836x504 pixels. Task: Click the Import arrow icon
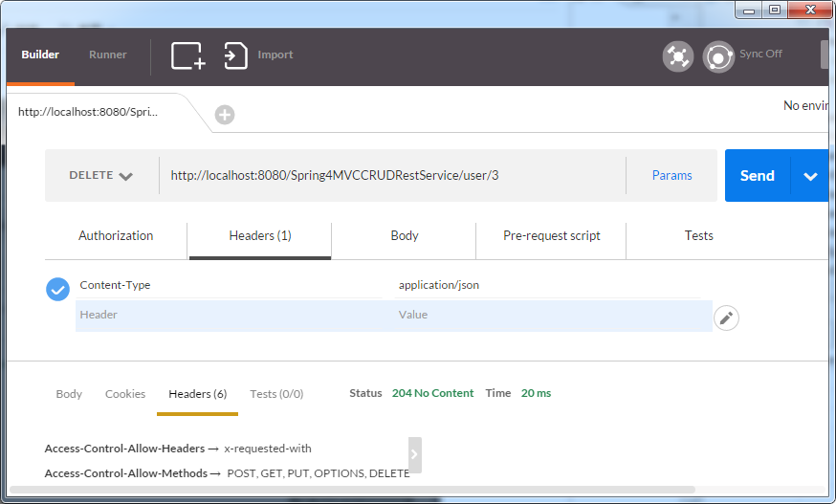tap(235, 55)
